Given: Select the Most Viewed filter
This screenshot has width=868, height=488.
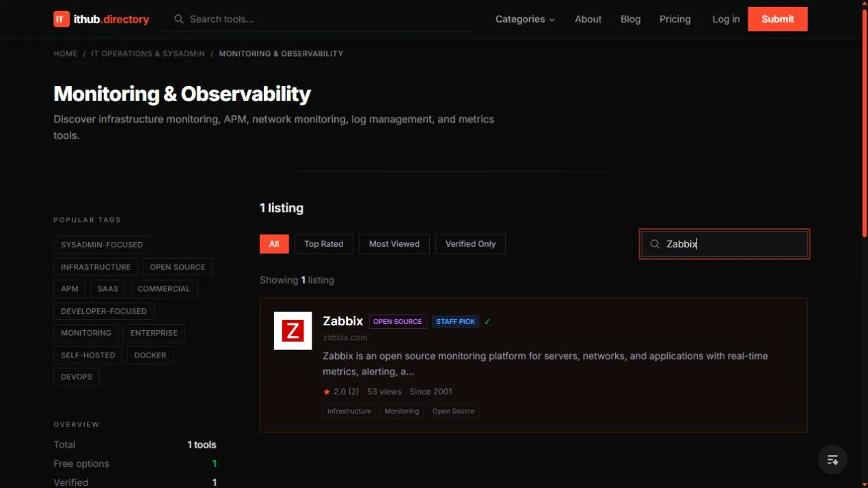Looking at the screenshot, I should click(x=394, y=244).
